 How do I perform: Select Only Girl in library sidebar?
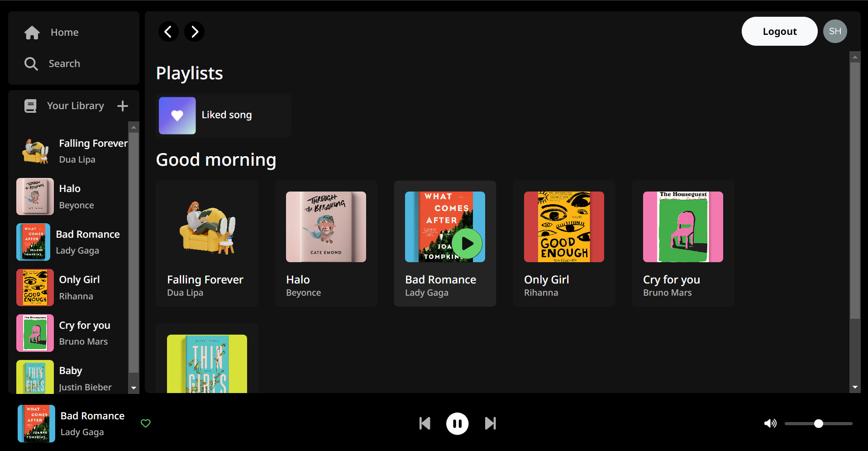point(72,288)
